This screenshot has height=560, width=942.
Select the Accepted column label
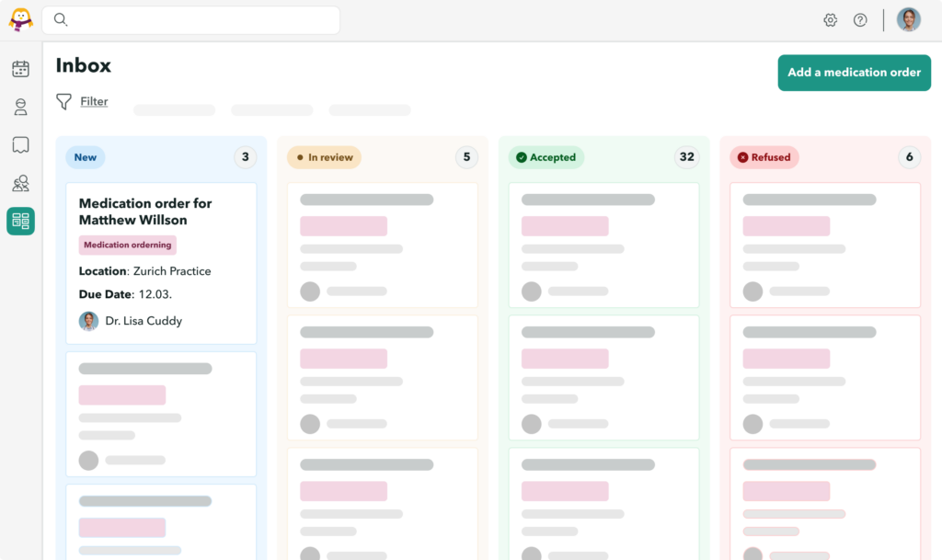click(546, 157)
